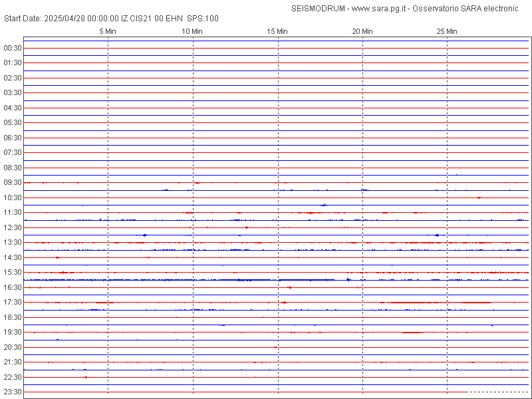Click the 05:30 time label
Image resolution: width=532 pixels, height=399 pixels.
[13, 122]
